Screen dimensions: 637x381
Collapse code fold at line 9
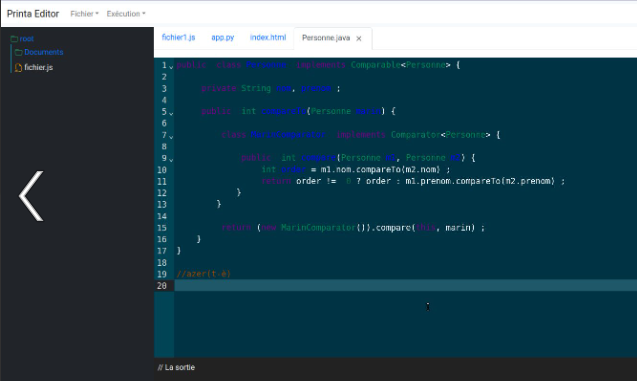171,160
